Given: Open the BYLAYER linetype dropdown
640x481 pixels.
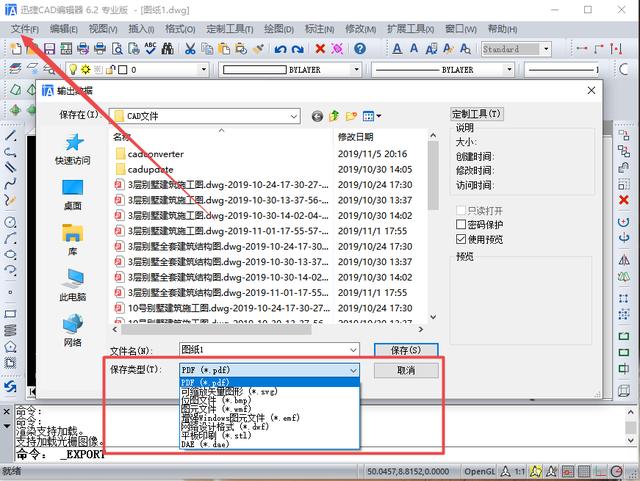Looking at the screenshot, I should (x=509, y=69).
